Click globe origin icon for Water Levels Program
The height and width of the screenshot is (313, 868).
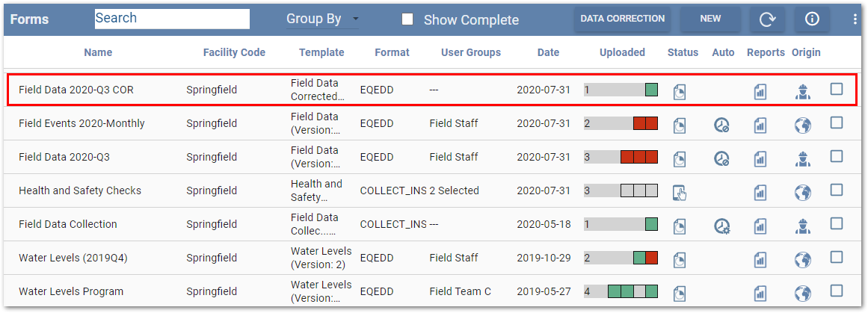pos(802,293)
